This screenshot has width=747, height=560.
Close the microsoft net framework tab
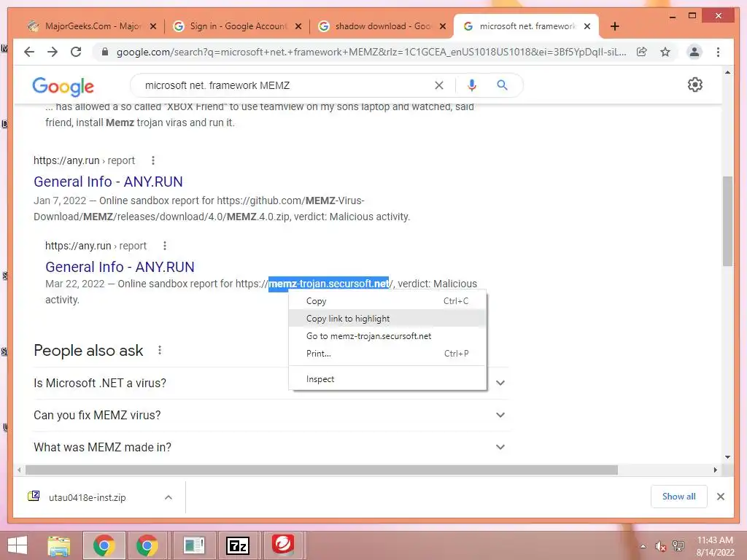coord(587,26)
